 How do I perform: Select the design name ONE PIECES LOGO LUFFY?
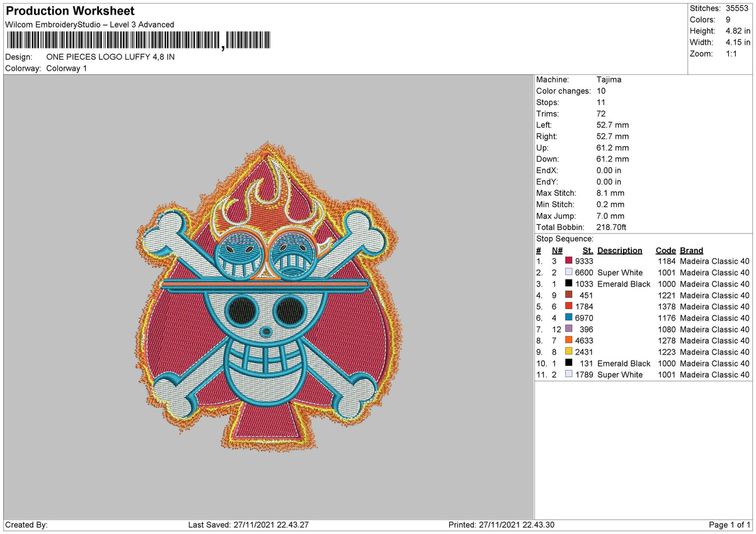(x=111, y=57)
